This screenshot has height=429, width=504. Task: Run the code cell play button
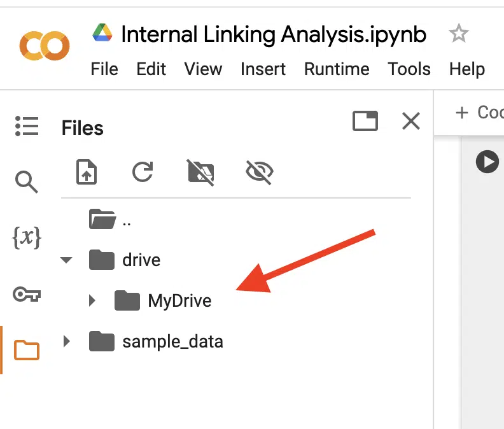(487, 162)
